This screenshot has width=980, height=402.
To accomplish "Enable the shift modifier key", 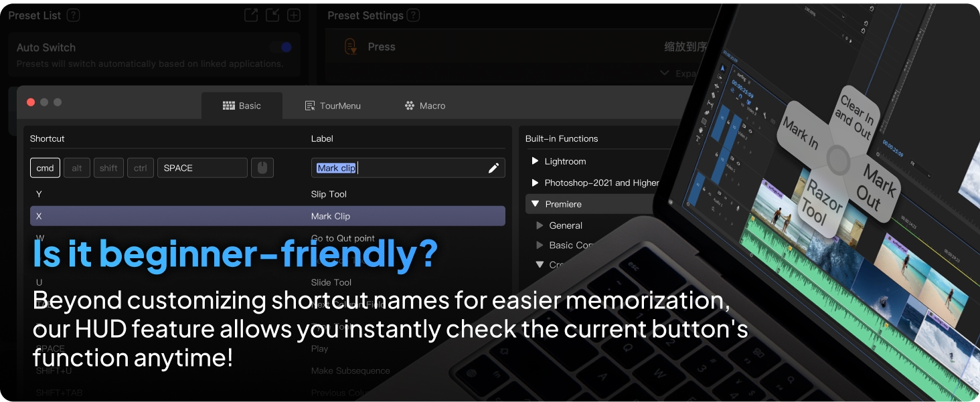I will [x=108, y=168].
